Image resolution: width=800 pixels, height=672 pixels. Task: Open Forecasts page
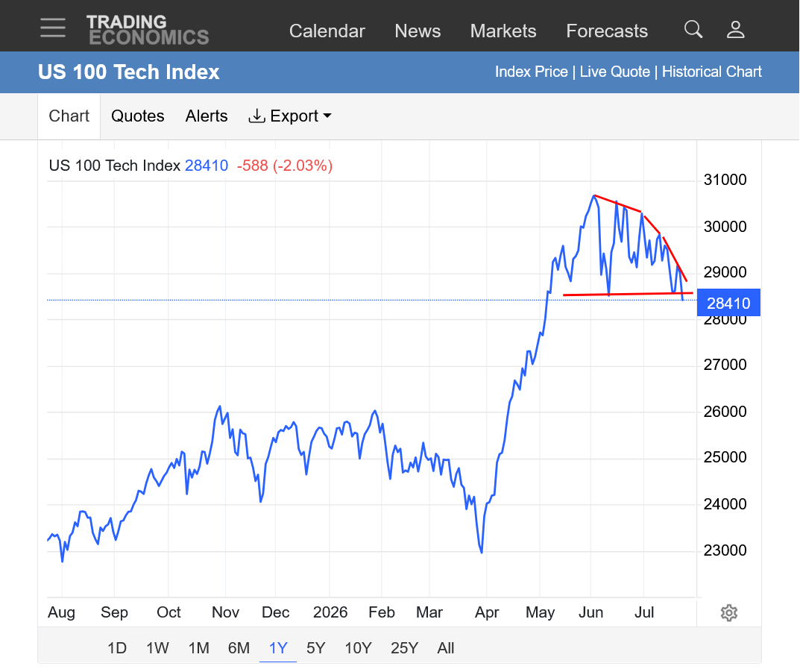pos(607,31)
